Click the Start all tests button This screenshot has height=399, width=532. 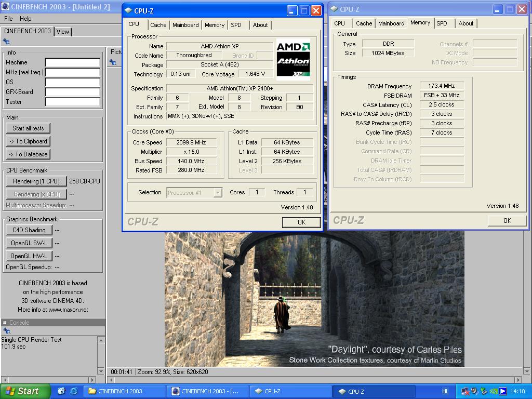click(28, 128)
